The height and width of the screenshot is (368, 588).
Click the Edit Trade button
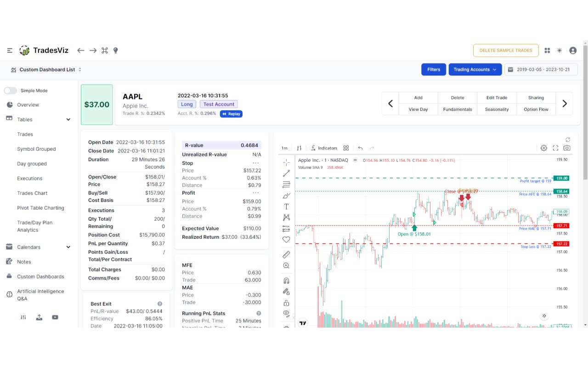click(497, 98)
